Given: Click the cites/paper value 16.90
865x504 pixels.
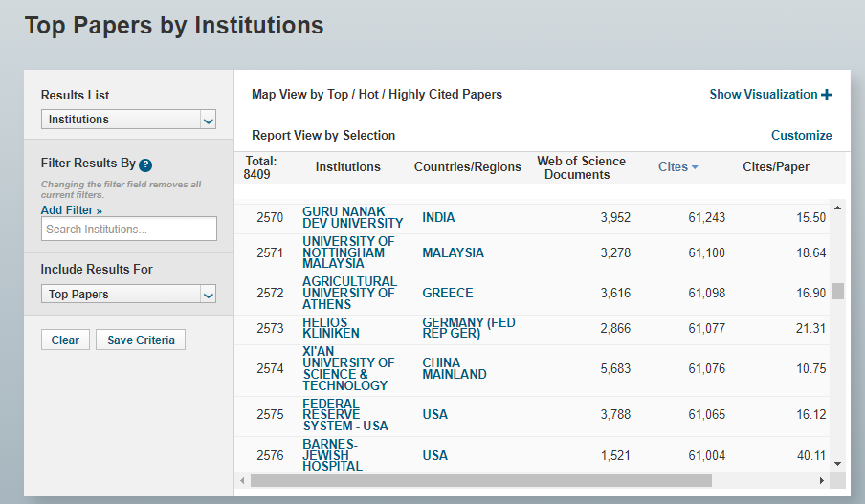Looking at the screenshot, I should point(811,293).
